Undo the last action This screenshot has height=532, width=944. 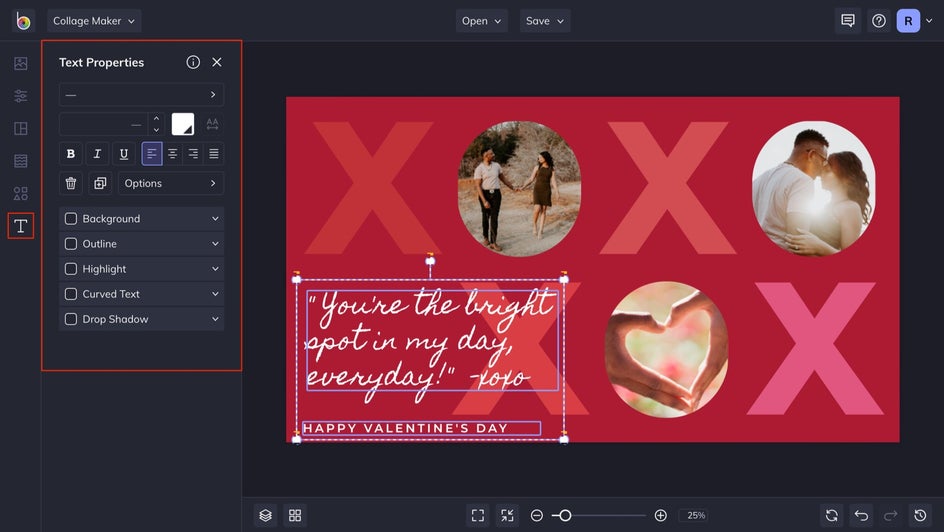[861, 515]
